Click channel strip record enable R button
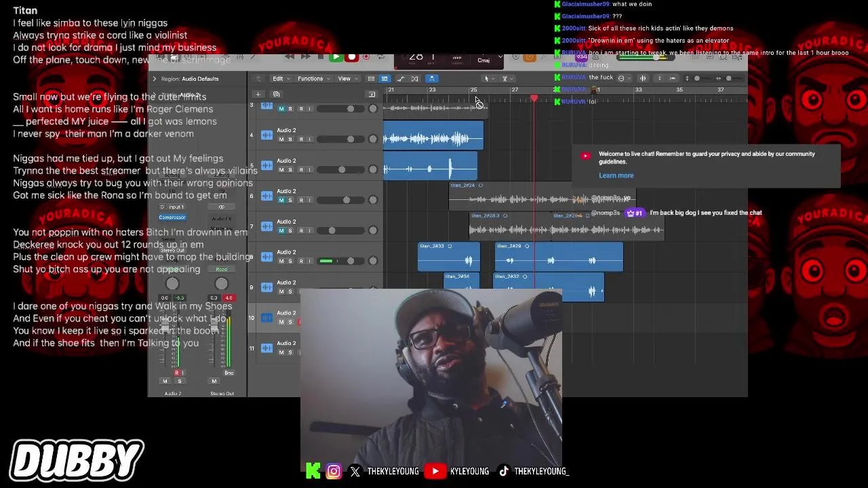The image size is (868, 488). point(176,373)
